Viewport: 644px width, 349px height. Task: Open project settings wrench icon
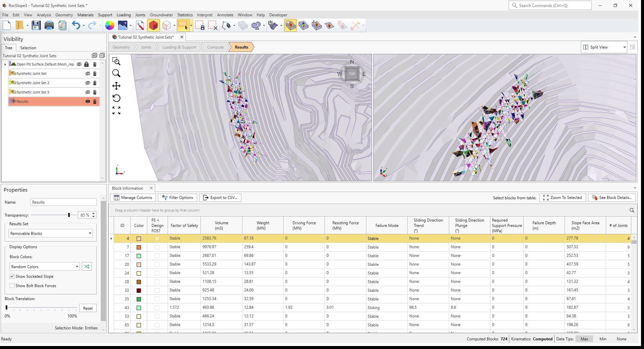click(140, 25)
